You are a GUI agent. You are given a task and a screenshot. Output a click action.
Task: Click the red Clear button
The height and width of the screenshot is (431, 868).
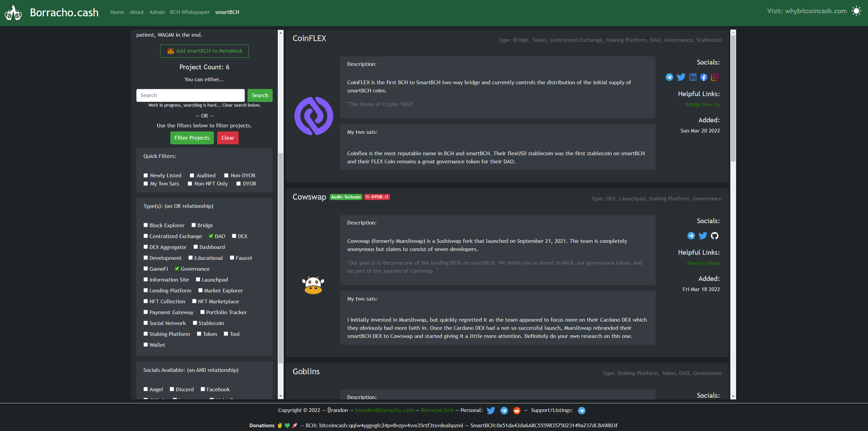tap(228, 138)
